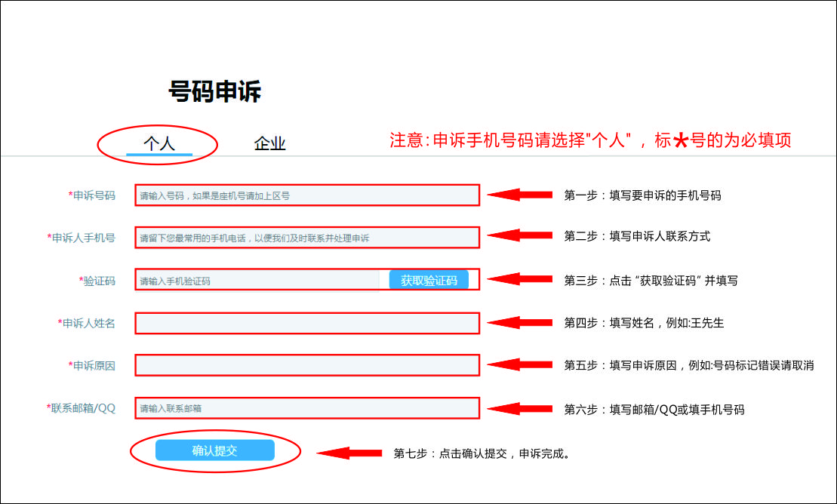Click the 号码申诉 page heading

[214, 92]
